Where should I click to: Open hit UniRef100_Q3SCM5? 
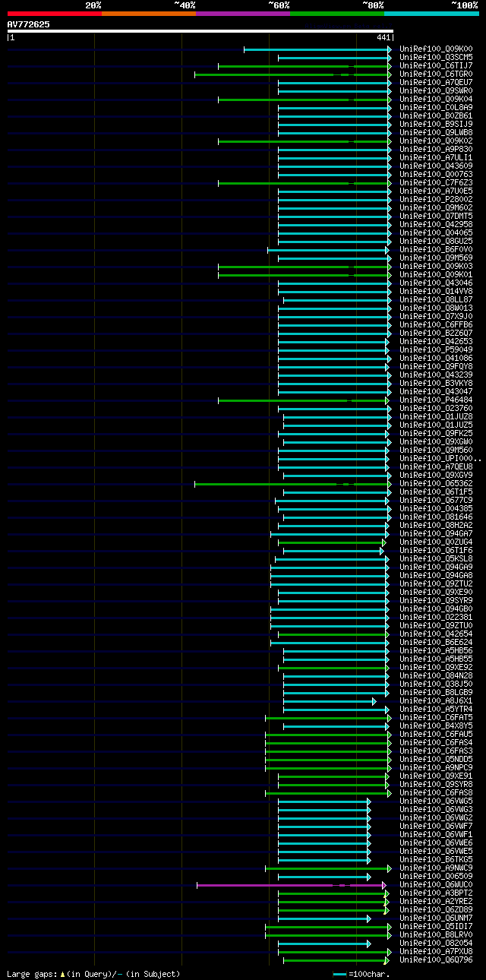tap(436, 57)
